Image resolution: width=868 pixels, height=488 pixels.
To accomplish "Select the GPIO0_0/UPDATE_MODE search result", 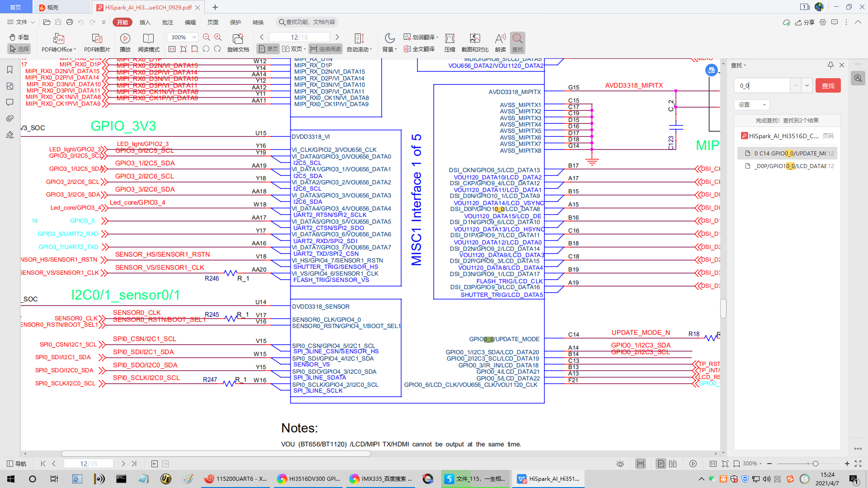I will [789, 153].
